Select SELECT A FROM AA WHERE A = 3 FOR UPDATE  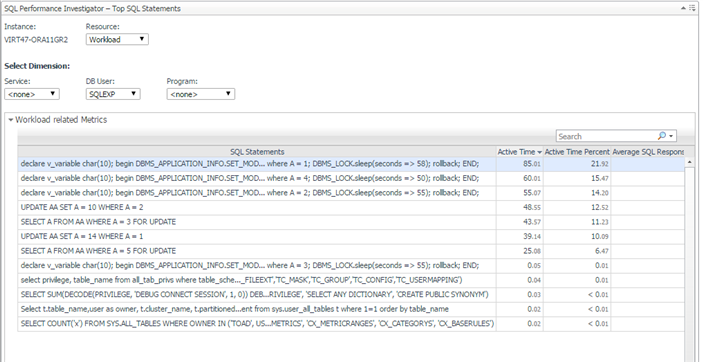pyautogui.click(x=257, y=222)
